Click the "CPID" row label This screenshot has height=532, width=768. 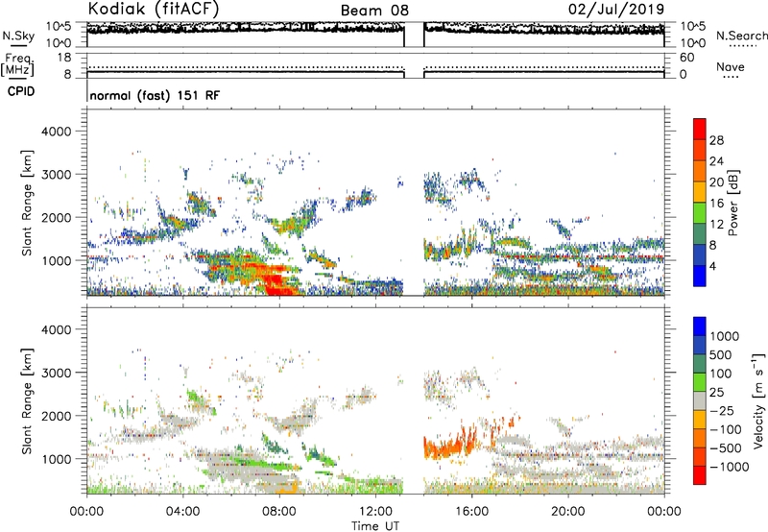tap(21, 91)
